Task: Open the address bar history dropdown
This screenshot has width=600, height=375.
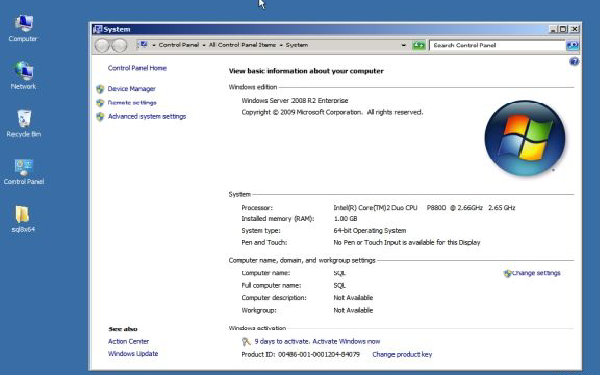Action: 403,45
